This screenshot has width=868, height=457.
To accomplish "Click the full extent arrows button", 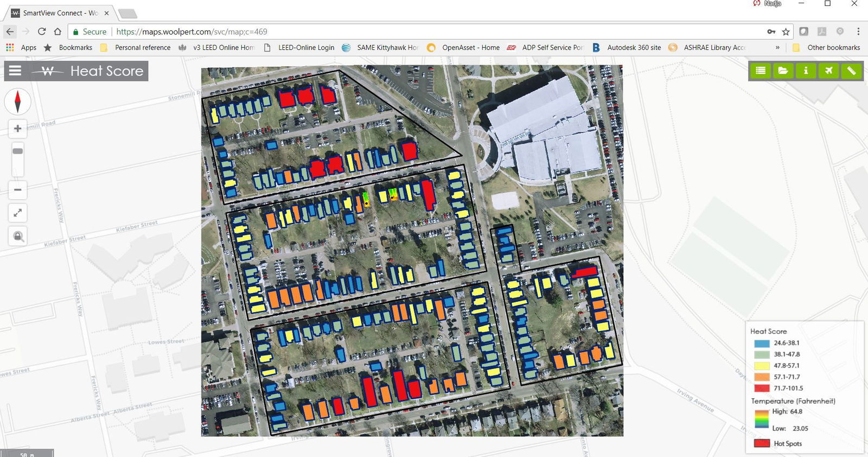I will [18, 213].
